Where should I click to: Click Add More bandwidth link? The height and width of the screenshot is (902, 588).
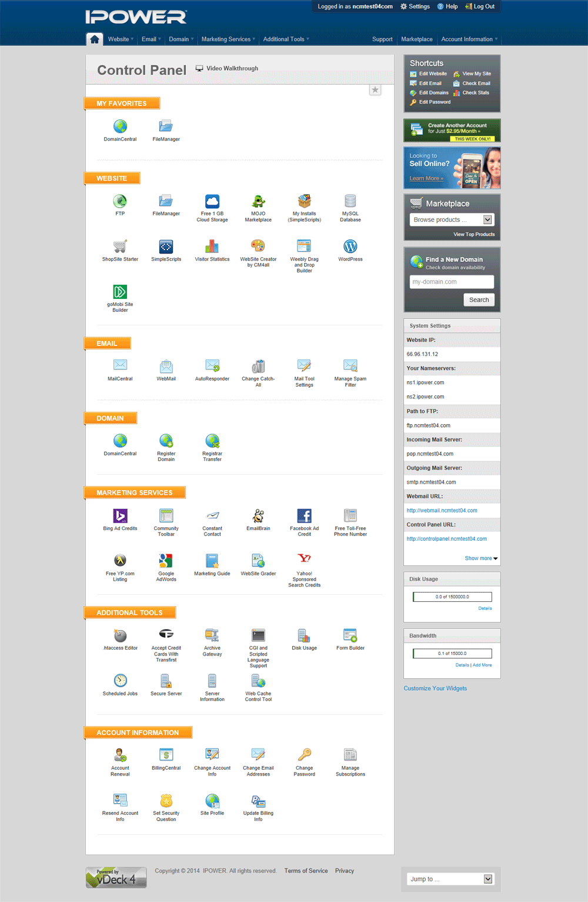482,665
